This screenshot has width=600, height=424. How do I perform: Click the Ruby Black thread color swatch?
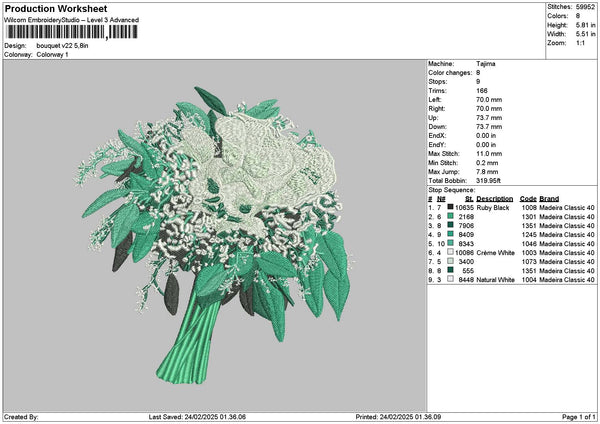point(452,207)
